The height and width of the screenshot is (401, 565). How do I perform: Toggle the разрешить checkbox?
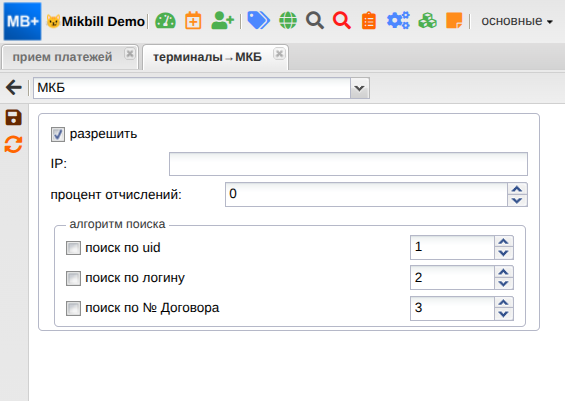click(x=58, y=135)
